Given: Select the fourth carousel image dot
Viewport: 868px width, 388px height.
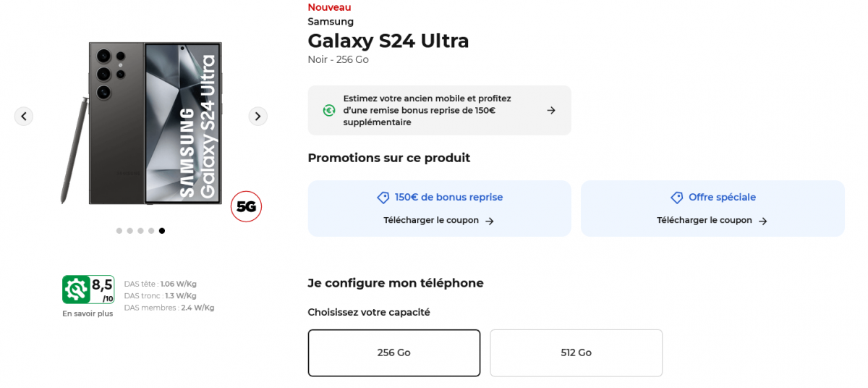Looking at the screenshot, I should pos(151,231).
